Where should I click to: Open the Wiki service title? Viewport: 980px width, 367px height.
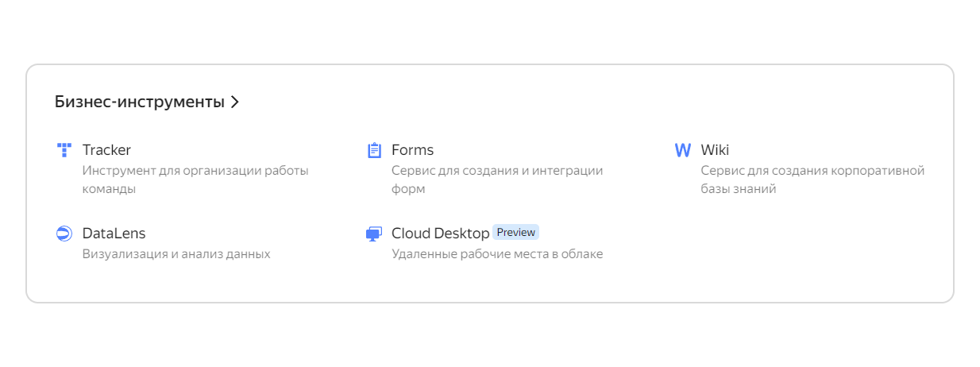pyautogui.click(x=715, y=150)
